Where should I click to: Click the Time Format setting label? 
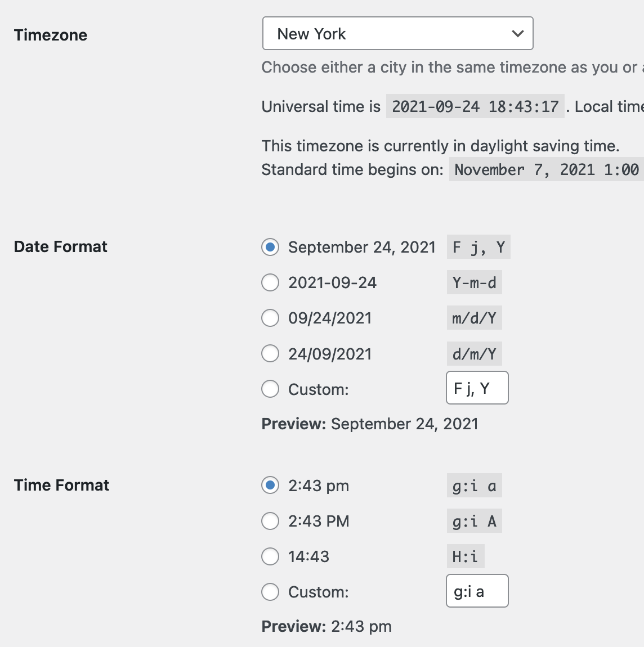pos(61,485)
